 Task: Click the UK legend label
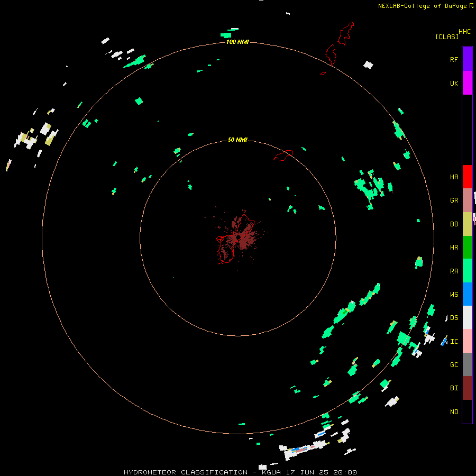tap(454, 83)
